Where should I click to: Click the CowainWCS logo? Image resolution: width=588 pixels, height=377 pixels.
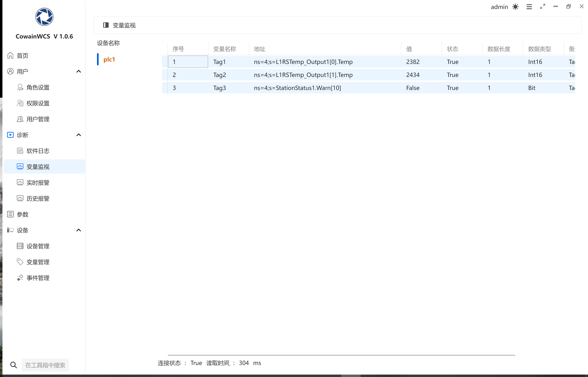(x=44, y=17)
